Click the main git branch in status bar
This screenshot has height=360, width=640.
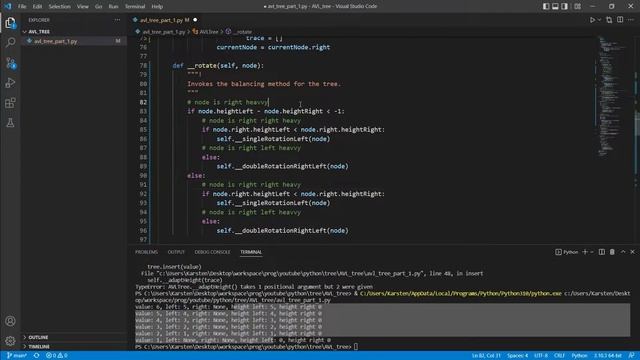(17, 356)
